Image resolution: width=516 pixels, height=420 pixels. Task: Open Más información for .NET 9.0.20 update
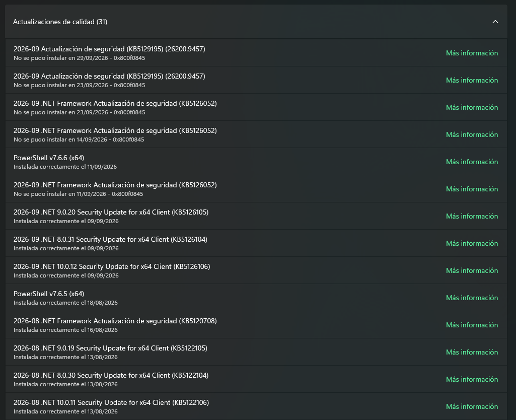click(x=472, y=216)
